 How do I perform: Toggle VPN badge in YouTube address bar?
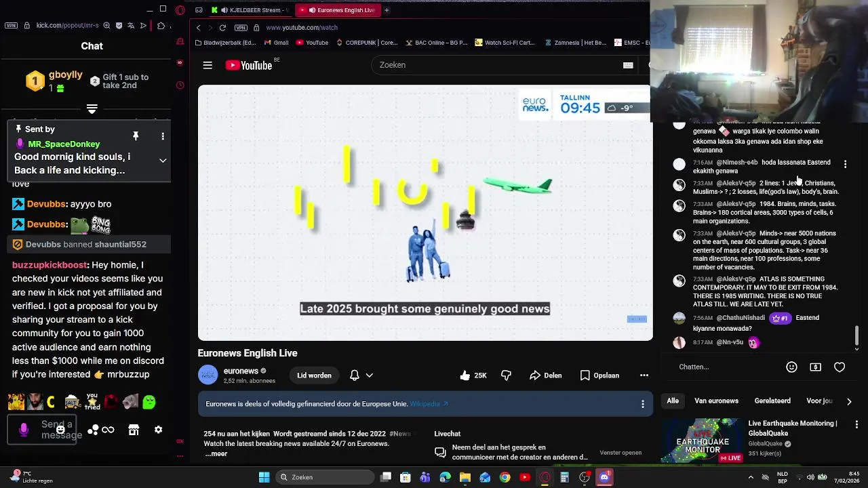[x=241, y=28]
